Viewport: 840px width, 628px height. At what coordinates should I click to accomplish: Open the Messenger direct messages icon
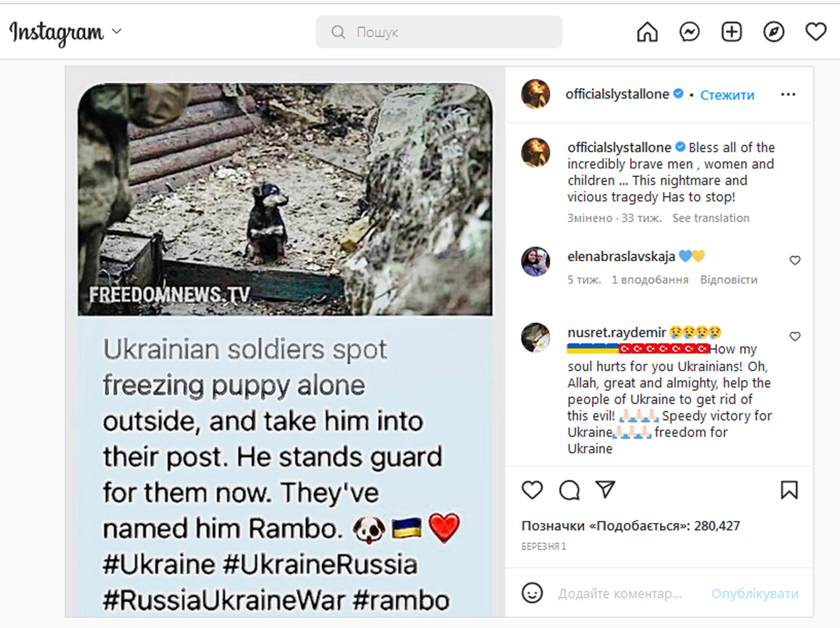[x=689, y=32]
